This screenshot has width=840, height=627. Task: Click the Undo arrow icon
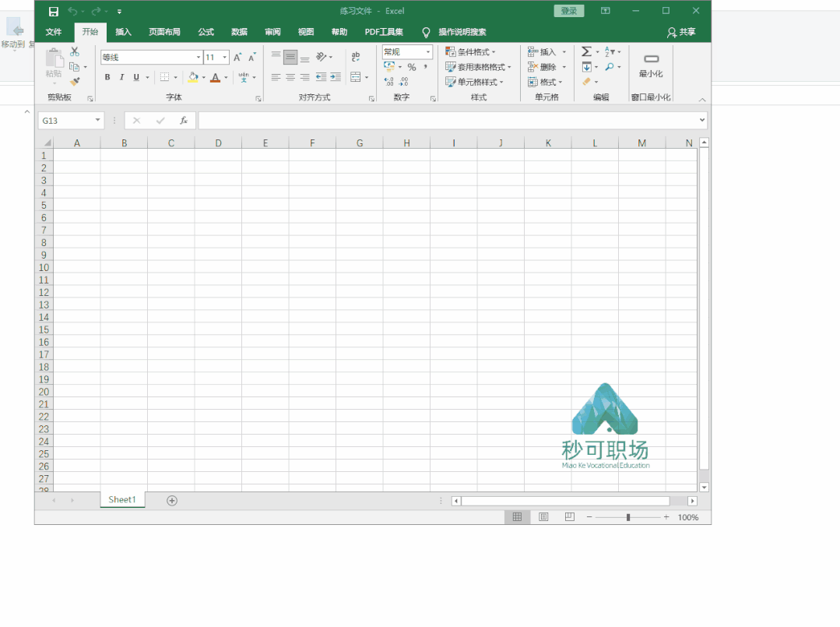(73, 11)
